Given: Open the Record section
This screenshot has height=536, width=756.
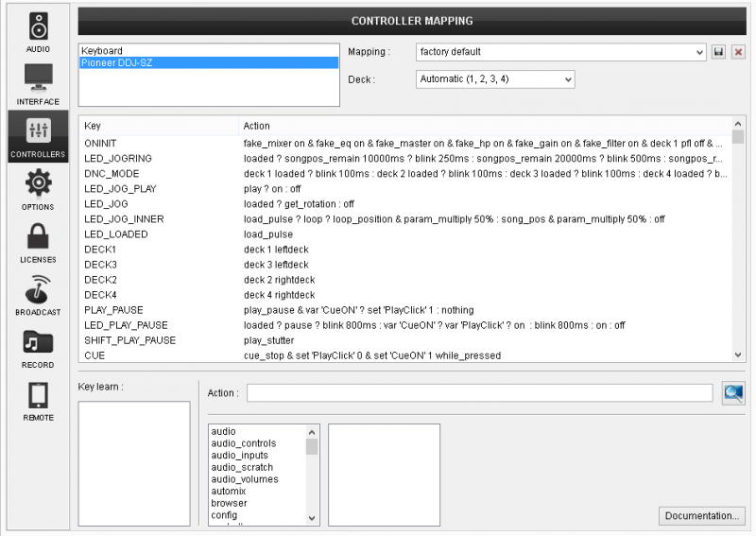Looking at the screenshot, I should 38,347.
